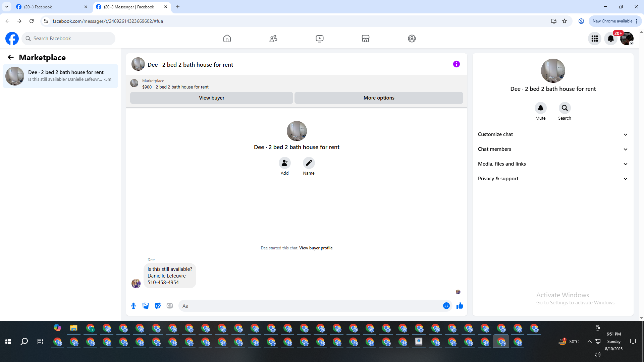Open the Marketplace tab in top navigation

(x=366, y=39)
